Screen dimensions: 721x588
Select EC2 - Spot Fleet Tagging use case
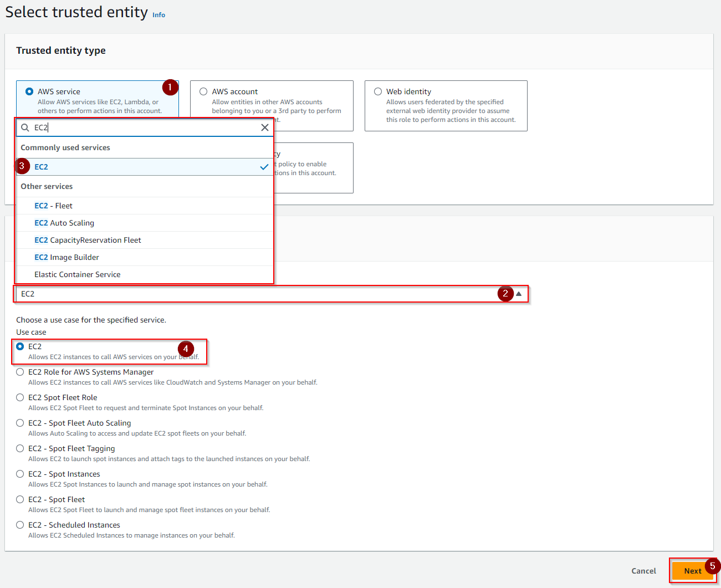pyautogui.click(x=20, y=448)
